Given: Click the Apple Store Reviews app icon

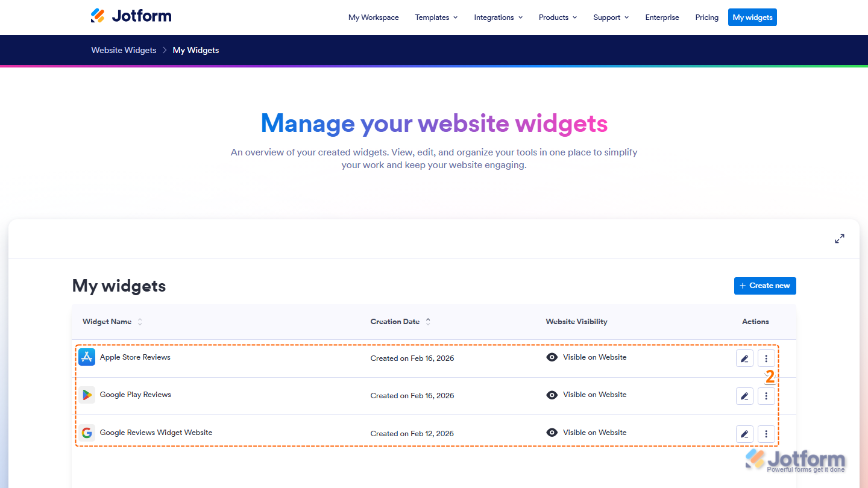Looking at the screenshot, I should (86, 357).
